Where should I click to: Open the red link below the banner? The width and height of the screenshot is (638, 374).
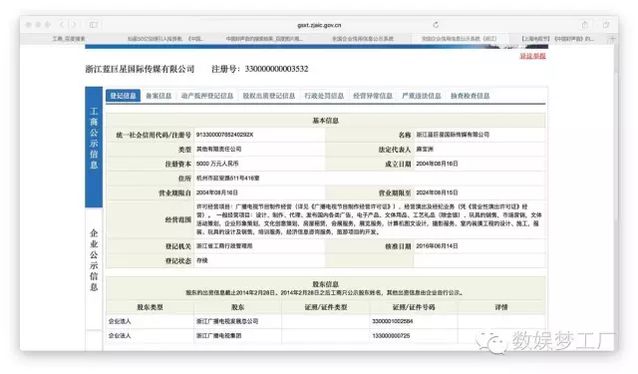coord(533,56)
